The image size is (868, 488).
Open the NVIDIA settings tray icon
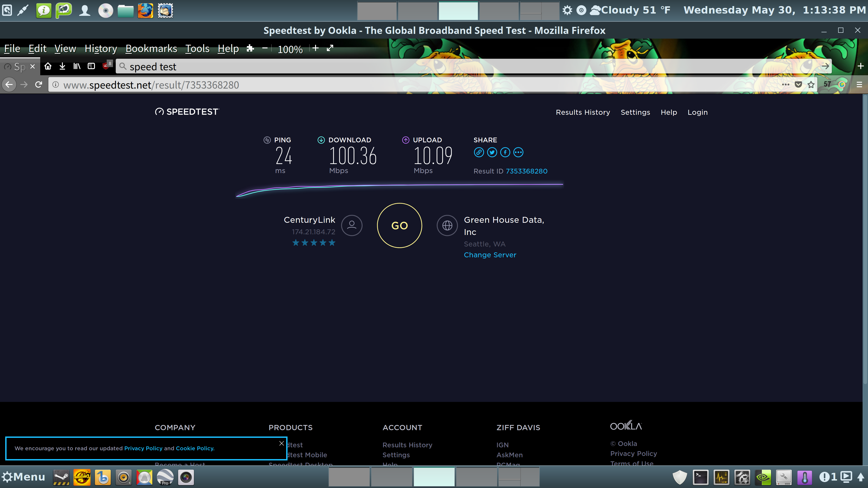(763, 478)
